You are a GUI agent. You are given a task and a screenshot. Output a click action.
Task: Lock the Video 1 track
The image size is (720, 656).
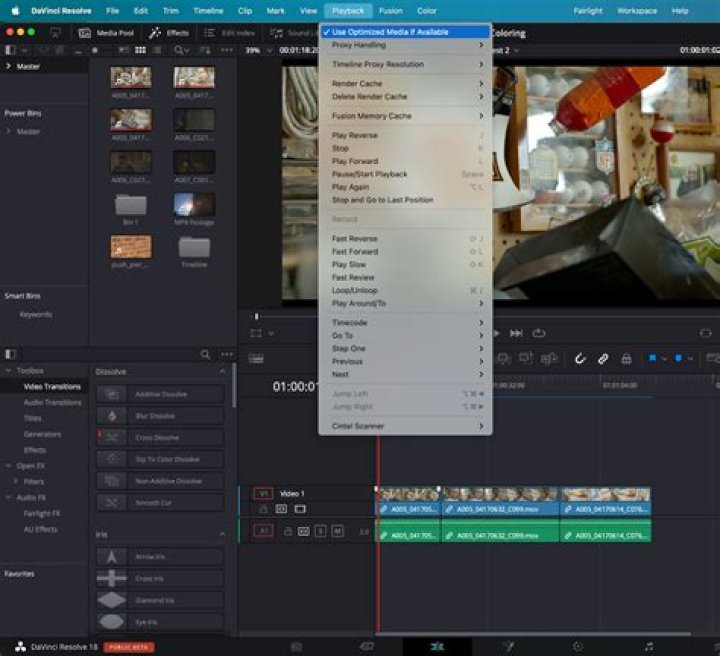[x=263, y=509]
